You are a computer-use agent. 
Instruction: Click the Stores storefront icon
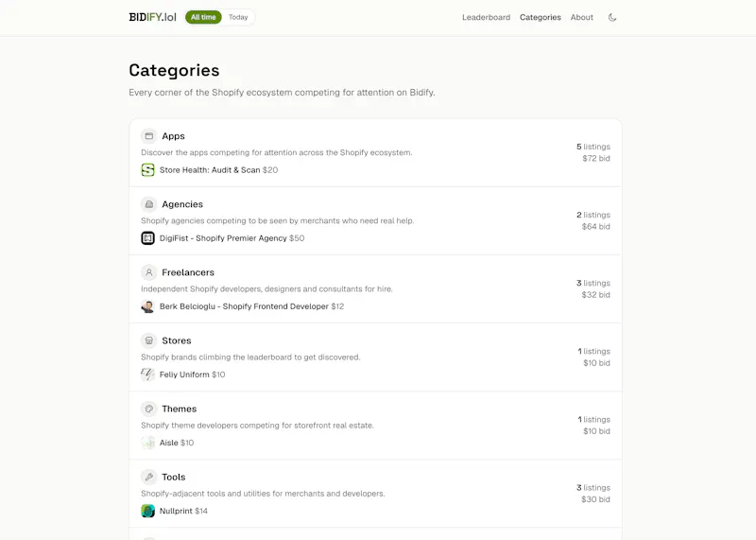[149, 340]
